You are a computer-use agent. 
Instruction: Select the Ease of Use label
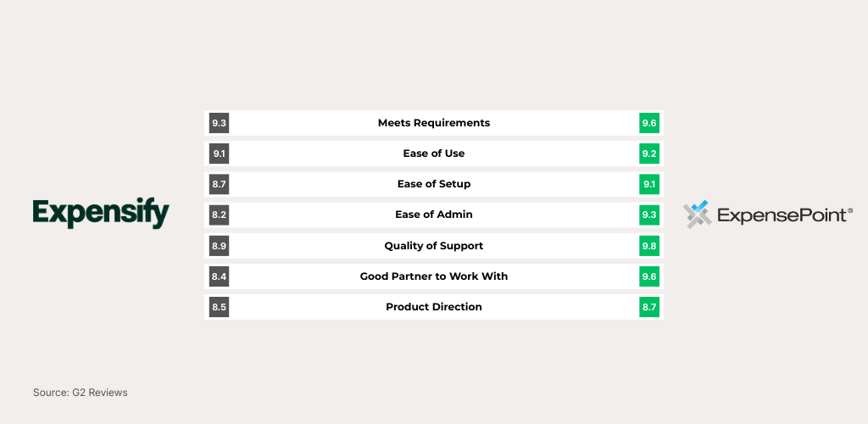tap(434, 153)
